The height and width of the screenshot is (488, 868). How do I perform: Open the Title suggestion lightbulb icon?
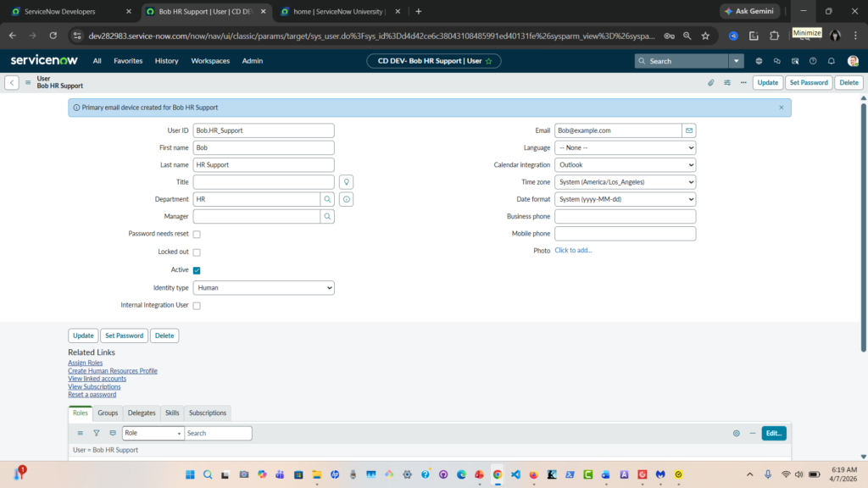[x=346, y=182]
